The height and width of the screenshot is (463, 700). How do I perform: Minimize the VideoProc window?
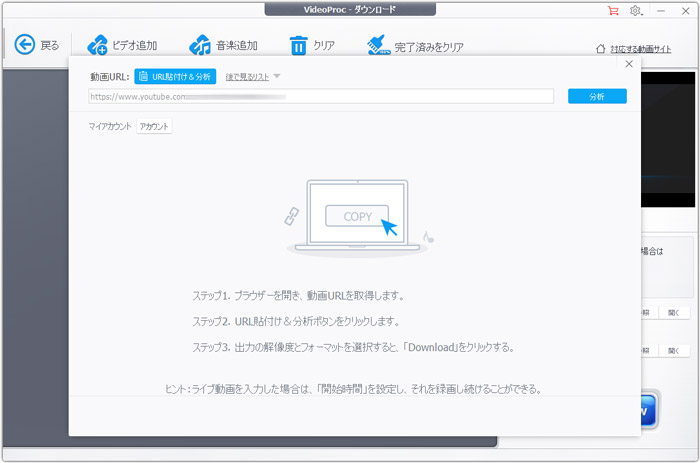tap(661, 11)
